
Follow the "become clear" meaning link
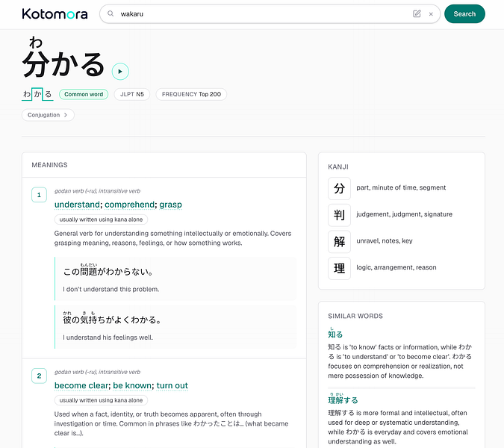81,385
